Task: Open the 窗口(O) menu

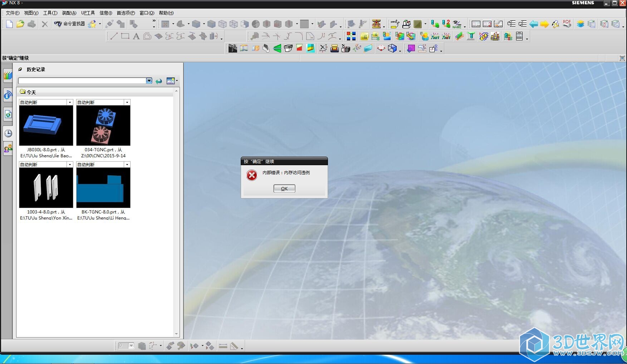Action: click(147, 13)
